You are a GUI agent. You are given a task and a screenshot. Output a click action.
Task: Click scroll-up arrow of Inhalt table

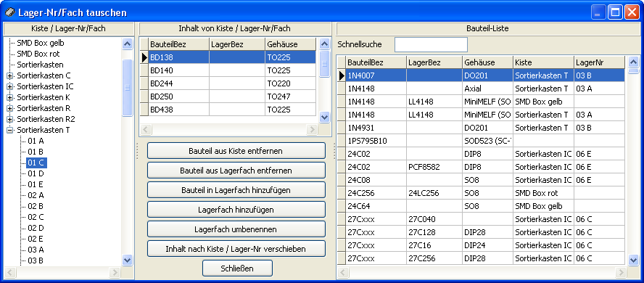324,44
